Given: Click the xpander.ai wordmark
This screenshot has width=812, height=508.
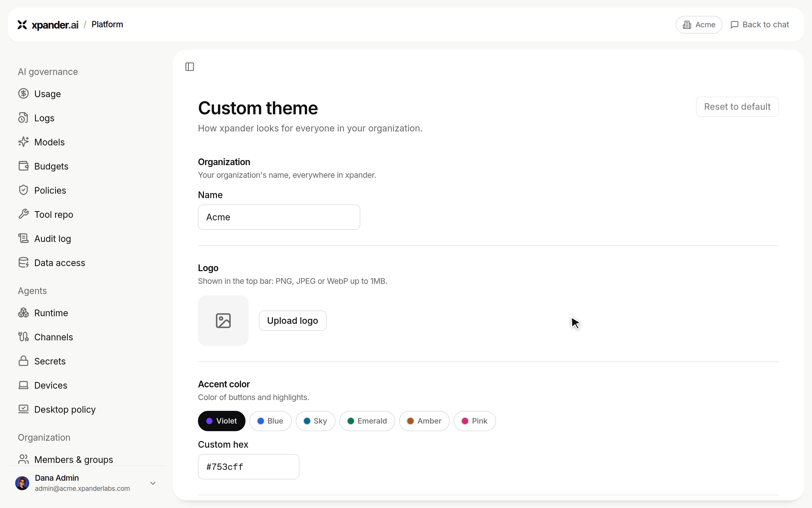Looking at the screenshot, I should point(55,25).
